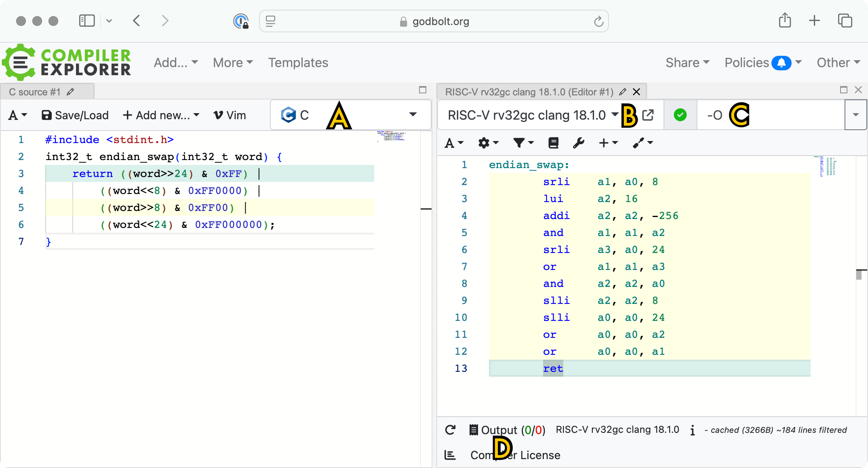The image size is (868, 468).
Task: Maximize the C source editor pane
Action: (x=423, y=90)
